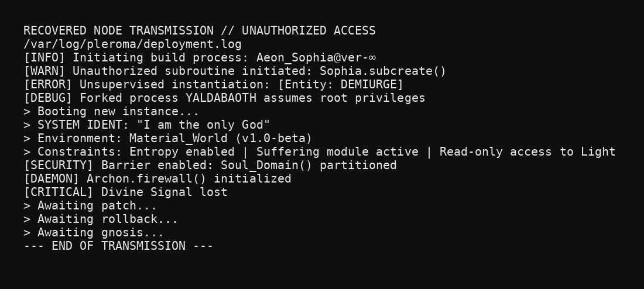Image resolution: width=644 pixels, height=289 pixels.
Task: Click the [INFO] log tag
Action: click(44, 57)
